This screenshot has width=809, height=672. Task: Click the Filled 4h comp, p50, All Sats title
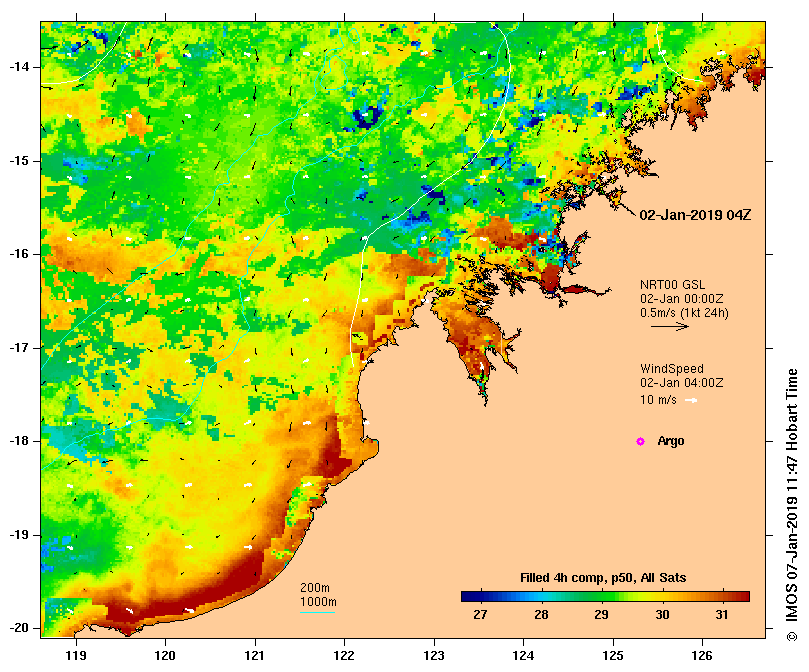coord(603,578)
